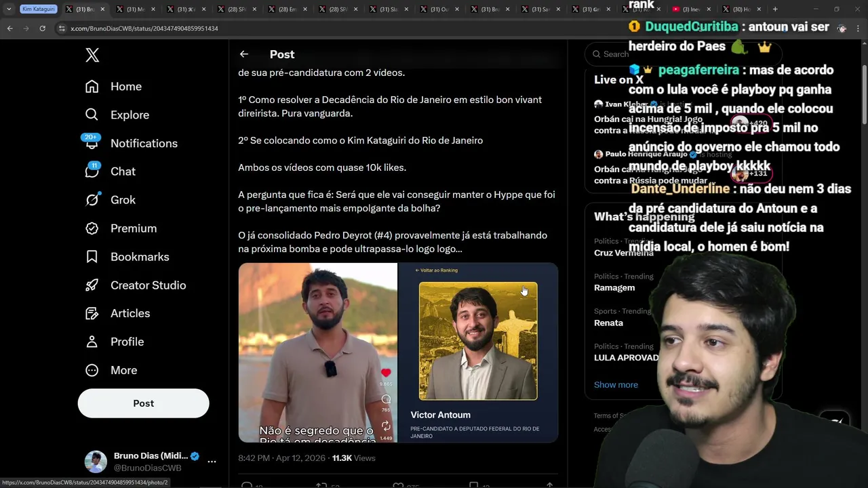Click the 8:42 PM Apr 12, 2026 timestamp
Viewport: 868px width, 488px height.
pyautogui.click(x=282, y=458)
